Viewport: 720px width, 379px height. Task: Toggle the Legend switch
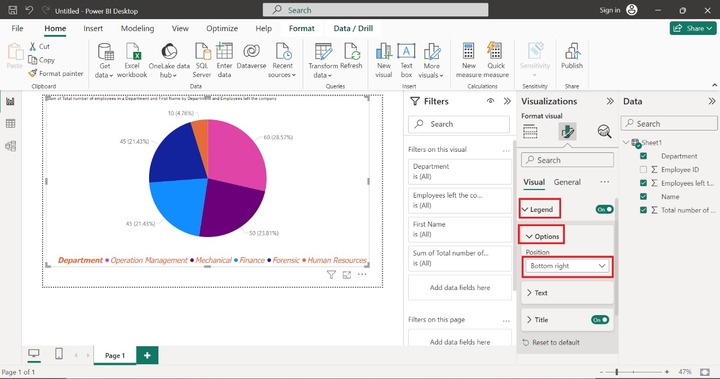604,209
